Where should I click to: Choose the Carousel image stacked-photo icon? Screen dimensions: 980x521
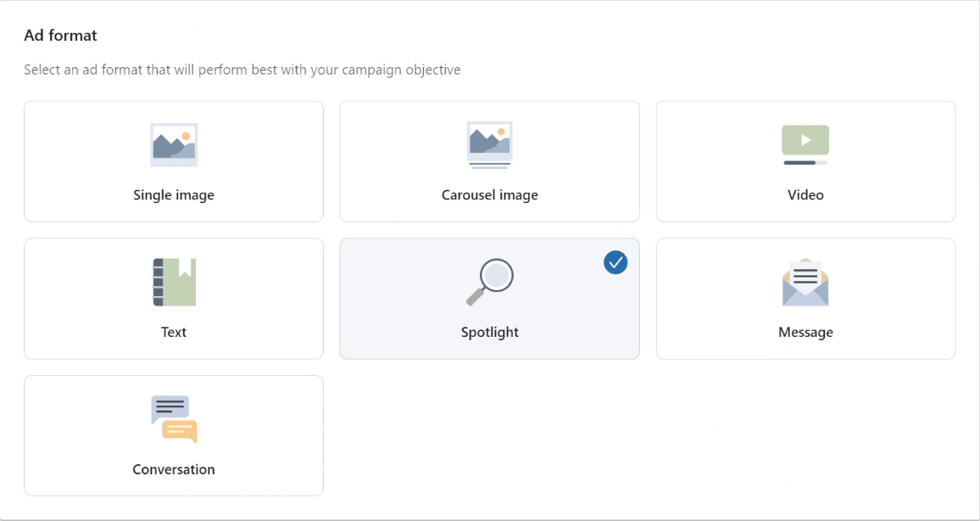point(490,145)
